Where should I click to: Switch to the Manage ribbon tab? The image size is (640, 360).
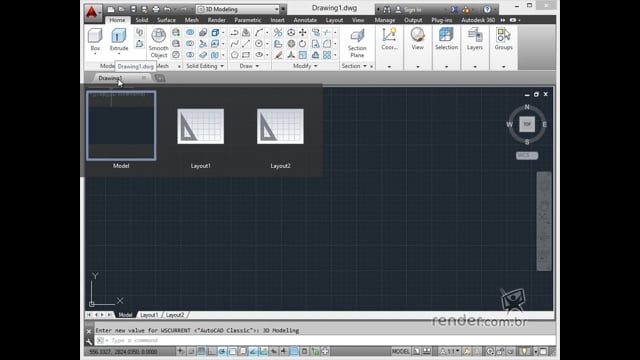(384, 20)
